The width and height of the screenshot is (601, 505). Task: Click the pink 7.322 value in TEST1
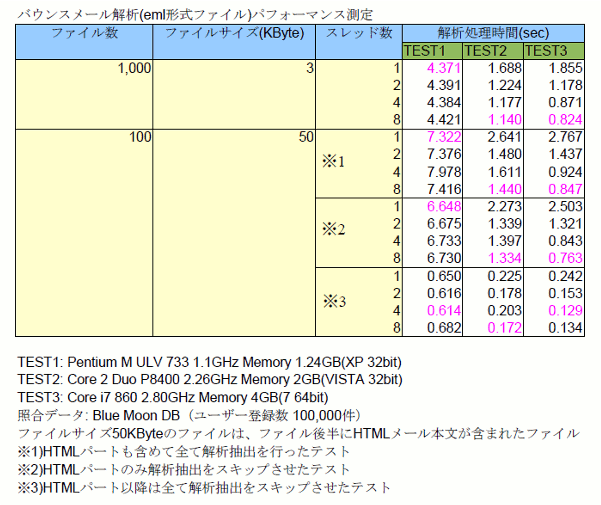[442, 137]
